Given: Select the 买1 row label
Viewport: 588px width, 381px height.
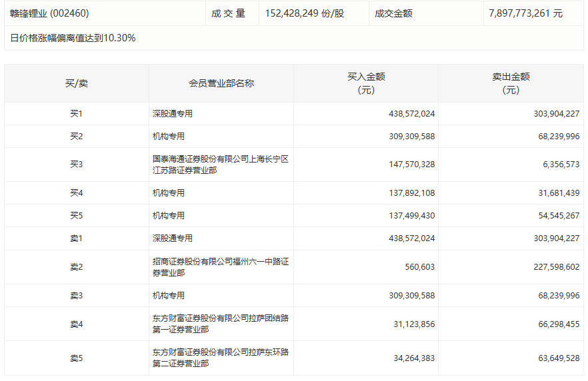Looking at the screenshot, I should coord(77,113).
